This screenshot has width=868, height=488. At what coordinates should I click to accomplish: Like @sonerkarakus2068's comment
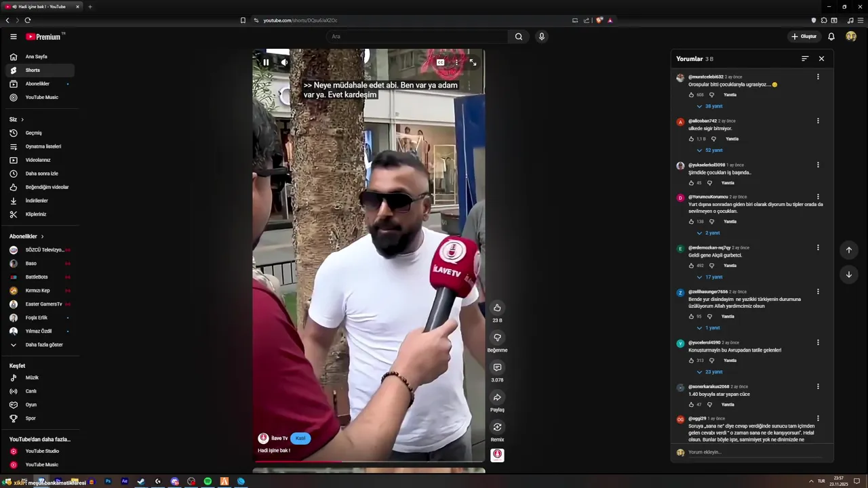point(691,405)
